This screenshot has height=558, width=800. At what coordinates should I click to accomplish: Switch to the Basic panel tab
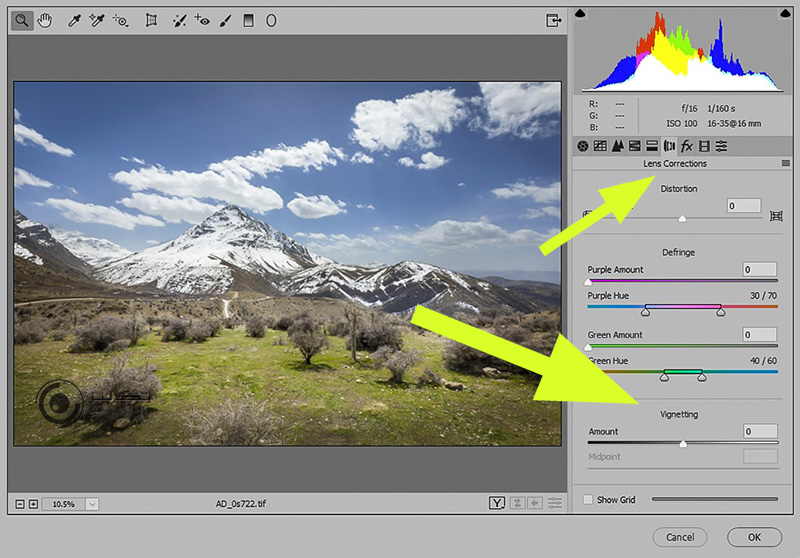(x=583, y=146)
